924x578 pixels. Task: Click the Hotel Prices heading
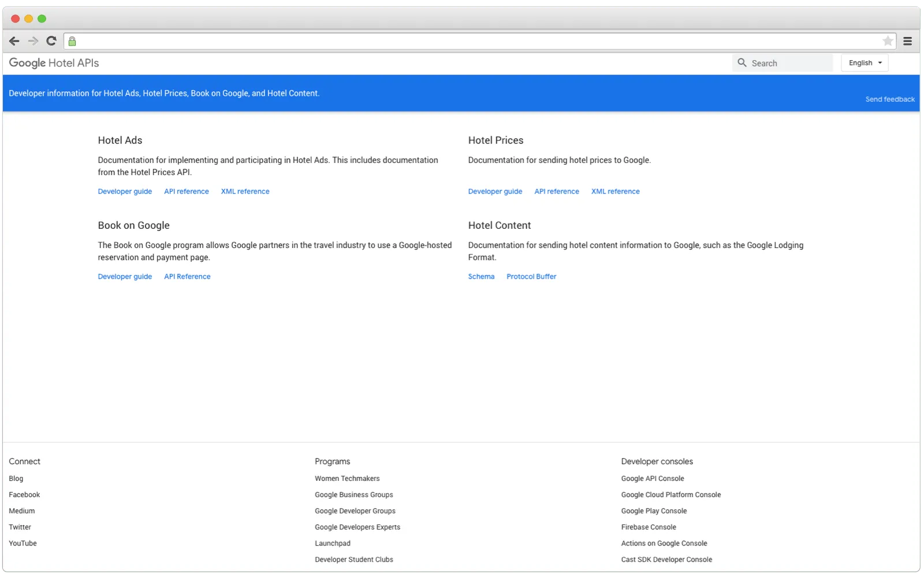(x=495, y=140)
